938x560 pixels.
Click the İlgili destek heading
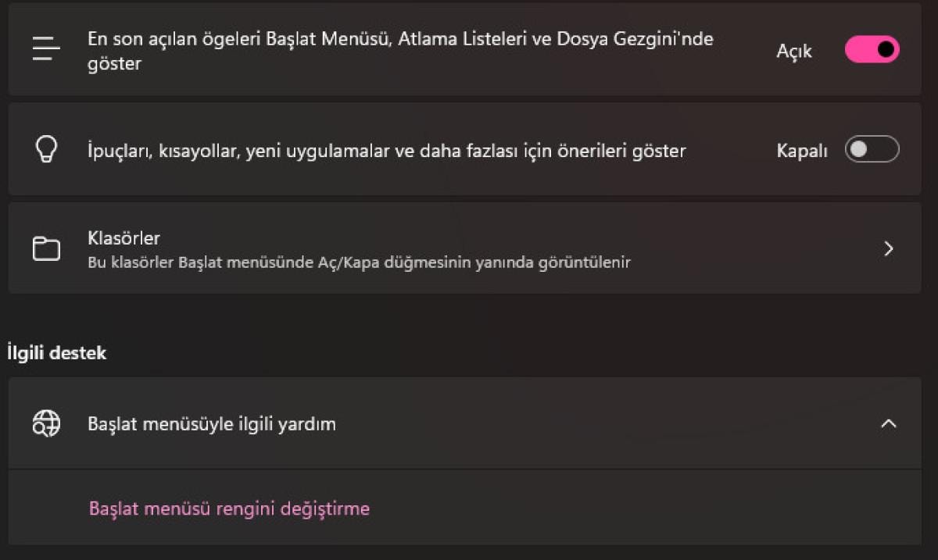click(x=56, y=352)
